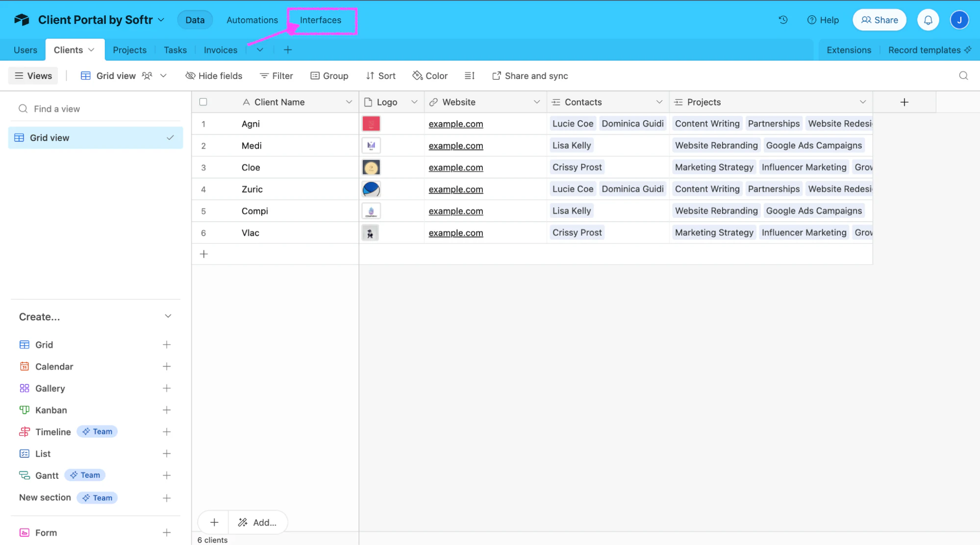Open Agni's example.com website link
Image resolution: width=980 pixels, height=545 pixels.
tap(456, 124)
